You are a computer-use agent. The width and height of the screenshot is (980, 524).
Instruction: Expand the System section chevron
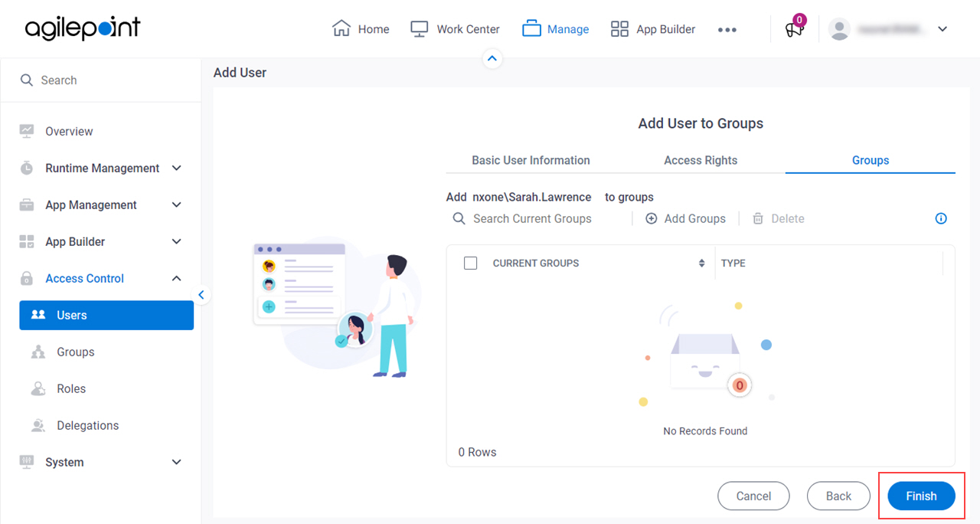coord(177,462)
